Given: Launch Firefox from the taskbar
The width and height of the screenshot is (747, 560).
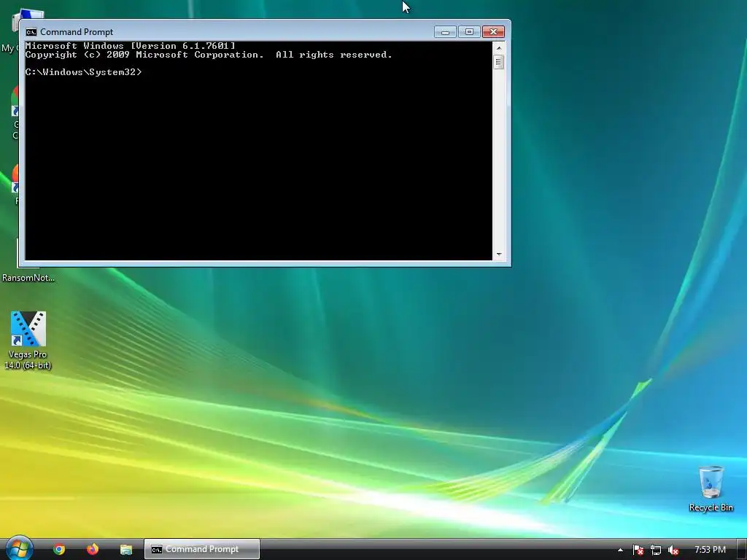Looking at the screenshot, I should point(93,549).
